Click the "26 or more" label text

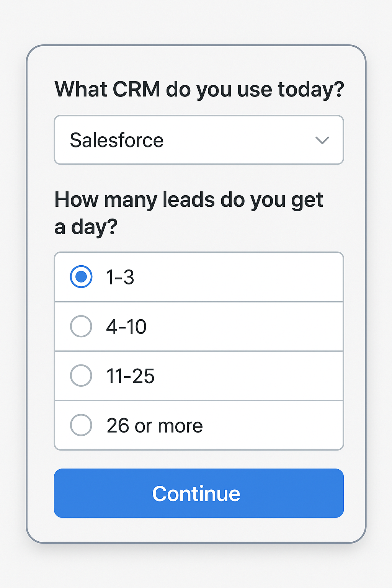point(155,425)
